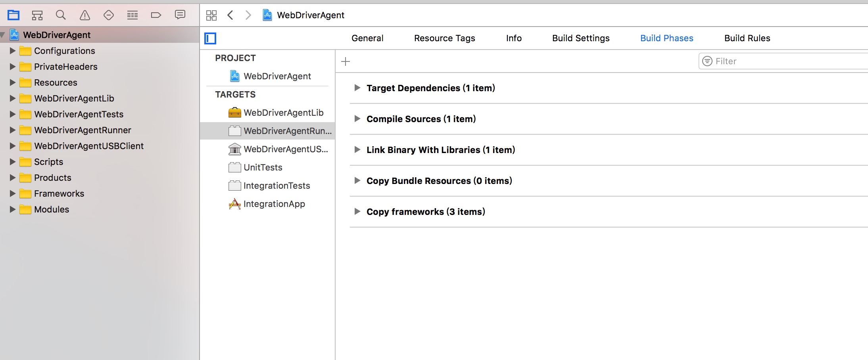
Task: Open the Report navigator speech bubble icon
Action: (x=180, y=15)
